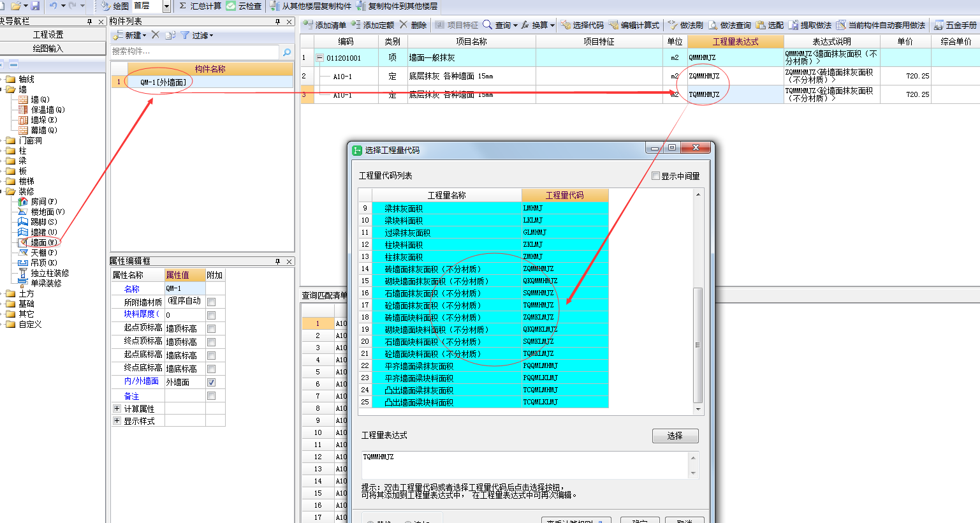Click the 工程量表达式 column header

[735, 41]
